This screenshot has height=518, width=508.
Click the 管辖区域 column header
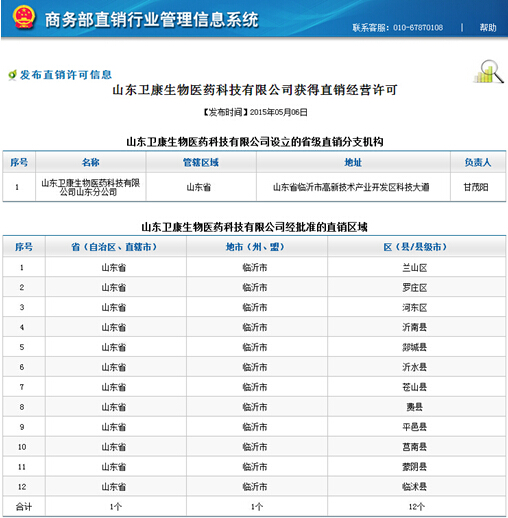[x=201, y=162]
